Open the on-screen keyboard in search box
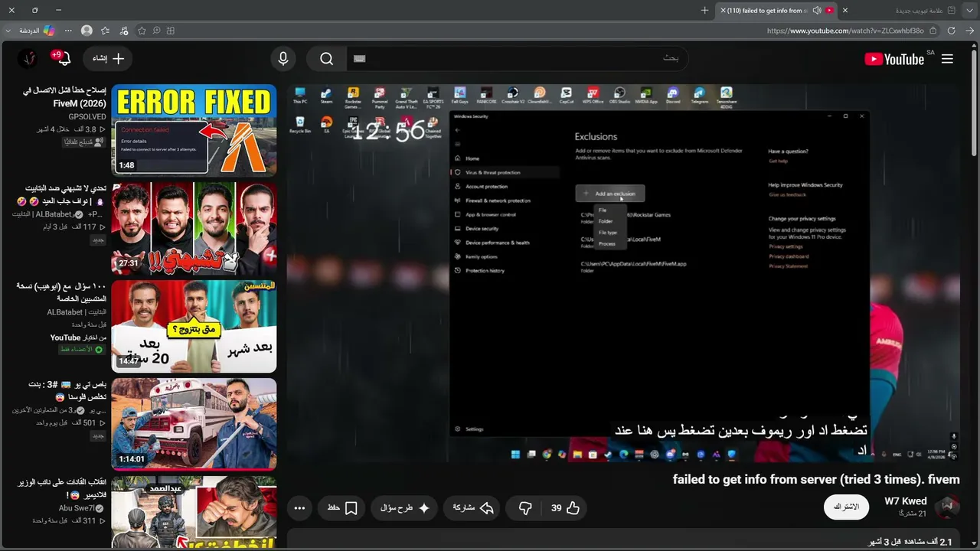This screenshot has width=980, height=551. coord(360,58)
